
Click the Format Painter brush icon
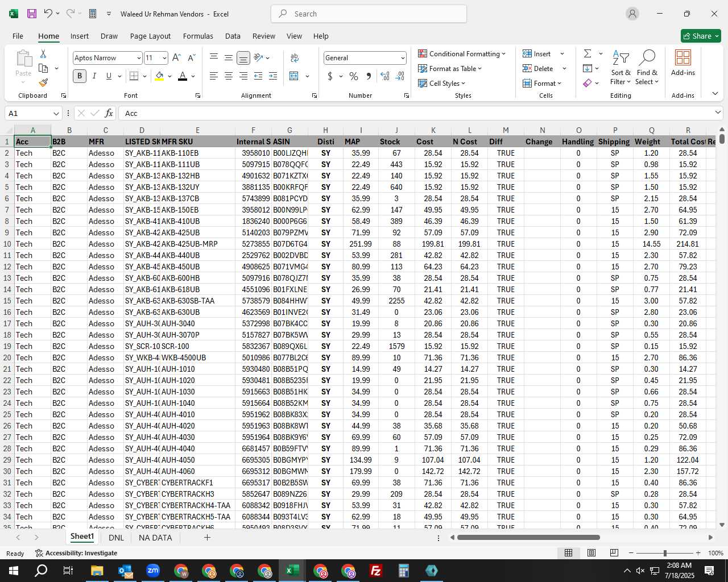43,82
